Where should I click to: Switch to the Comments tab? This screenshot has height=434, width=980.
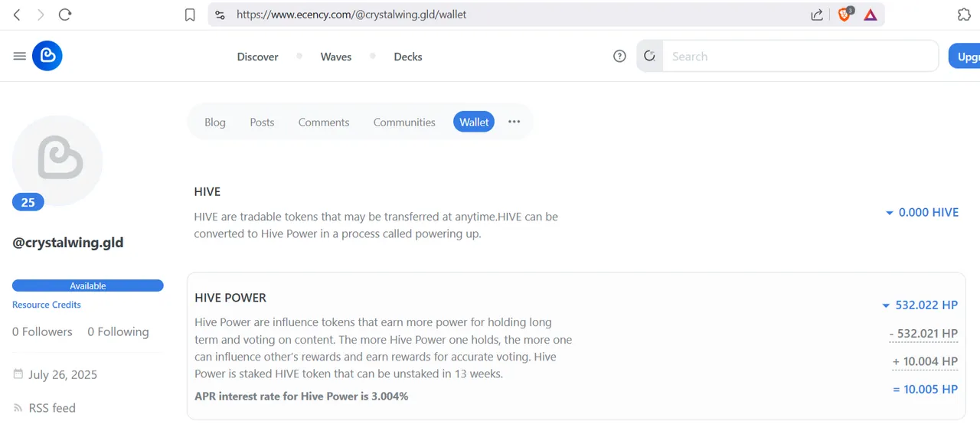(324, 122)
